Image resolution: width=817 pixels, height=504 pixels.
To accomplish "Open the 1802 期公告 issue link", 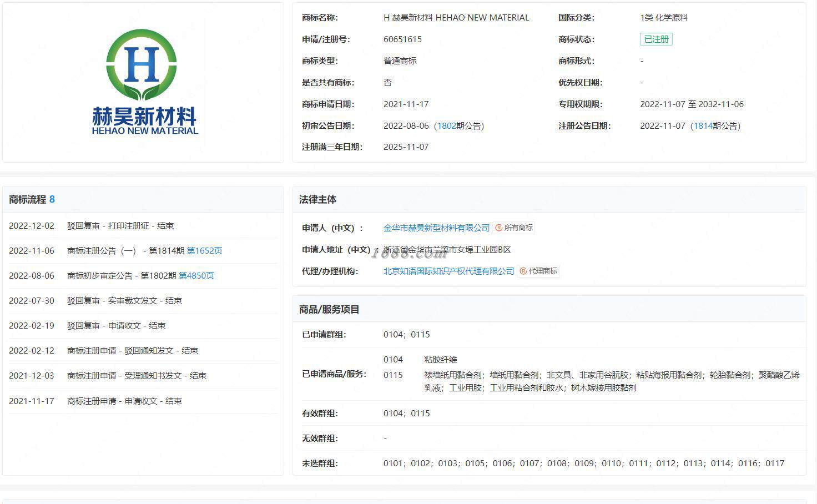I will pyautogui.click(x=446, y=126).
